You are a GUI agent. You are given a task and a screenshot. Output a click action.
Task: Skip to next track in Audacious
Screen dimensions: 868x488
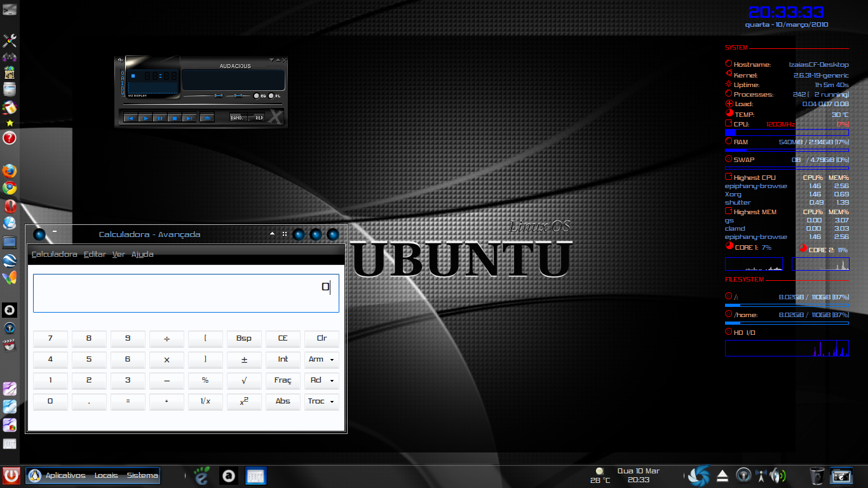pos(189,118)
